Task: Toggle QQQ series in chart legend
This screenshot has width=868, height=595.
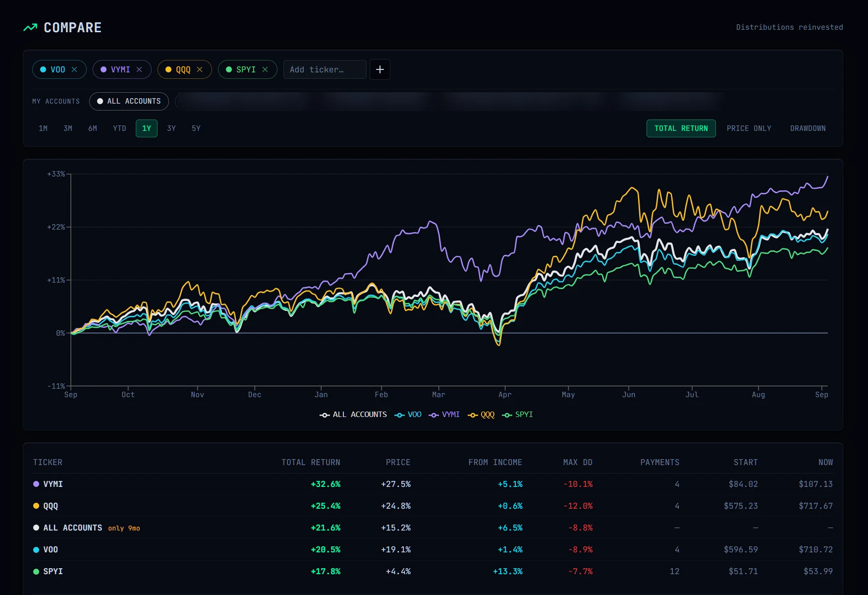Action: coord(481,415)
